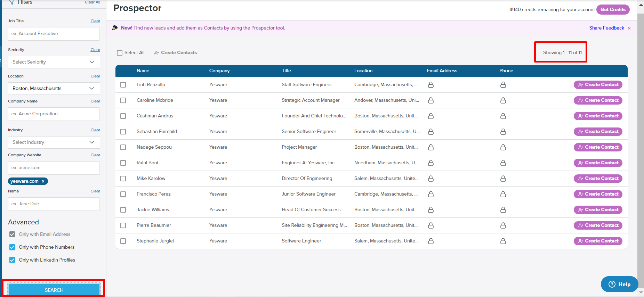Click email lock icon for Stephanie Jurgiel

click(430, 241)
